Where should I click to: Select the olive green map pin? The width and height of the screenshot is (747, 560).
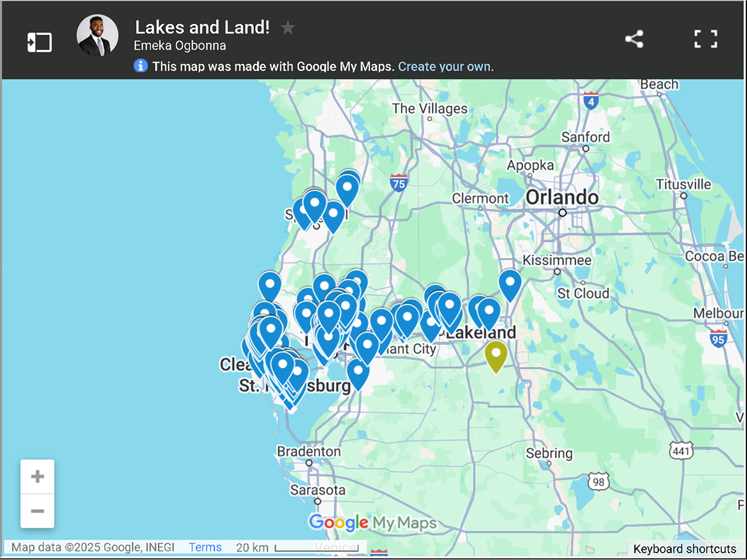496,353
